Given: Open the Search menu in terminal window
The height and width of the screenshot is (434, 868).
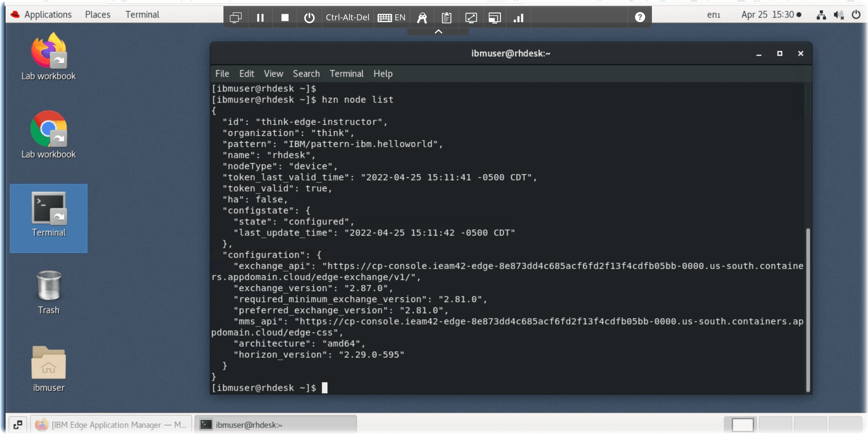Looking at the screenshot, I should click(x=306, y=73).
